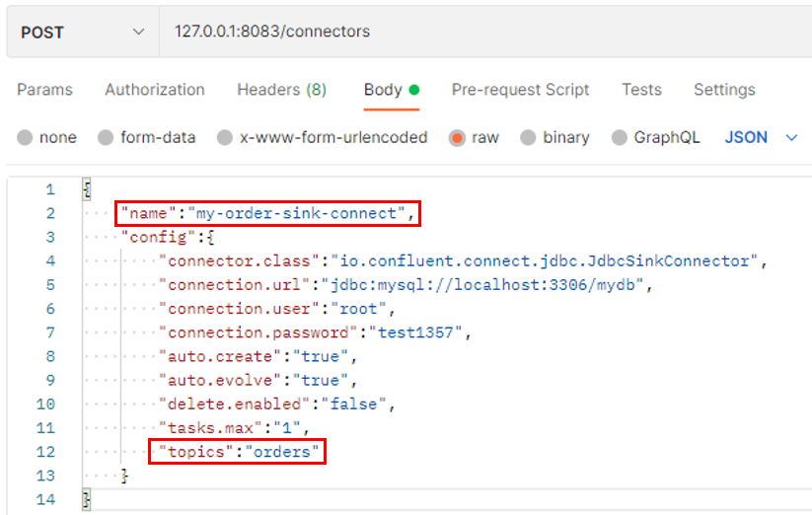
Task: Click the "config" key on line 3
Action: point(158,237)
